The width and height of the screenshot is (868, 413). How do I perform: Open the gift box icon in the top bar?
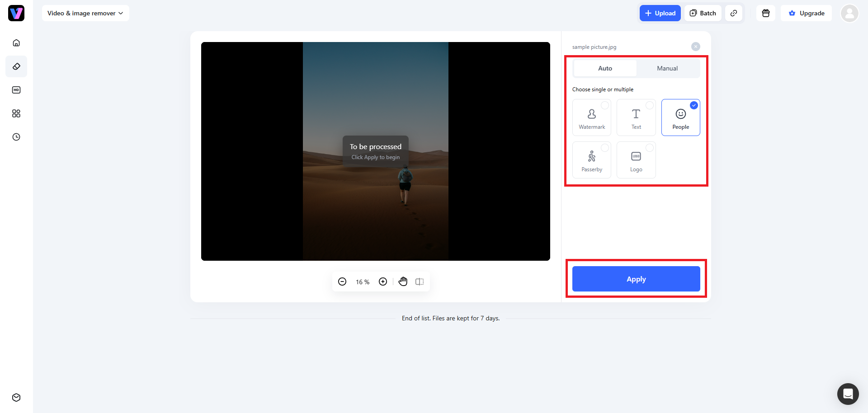pyautogui.click(x=766, y=13)
